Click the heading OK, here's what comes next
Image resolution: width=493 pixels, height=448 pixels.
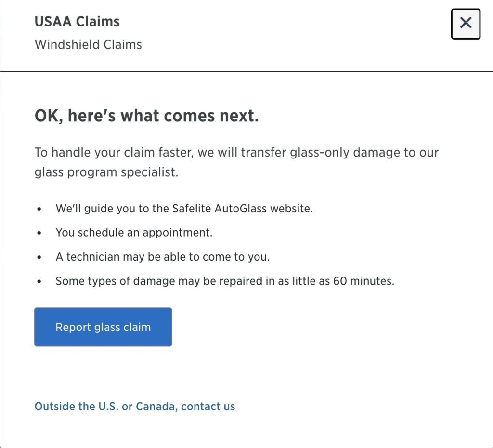click(x=146, y=116)
